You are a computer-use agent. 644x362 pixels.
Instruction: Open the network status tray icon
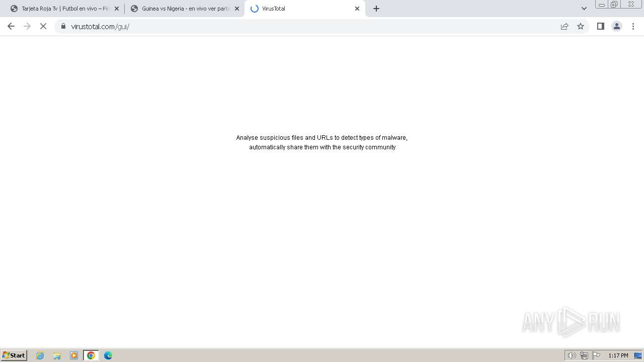[x=584, y=355]
